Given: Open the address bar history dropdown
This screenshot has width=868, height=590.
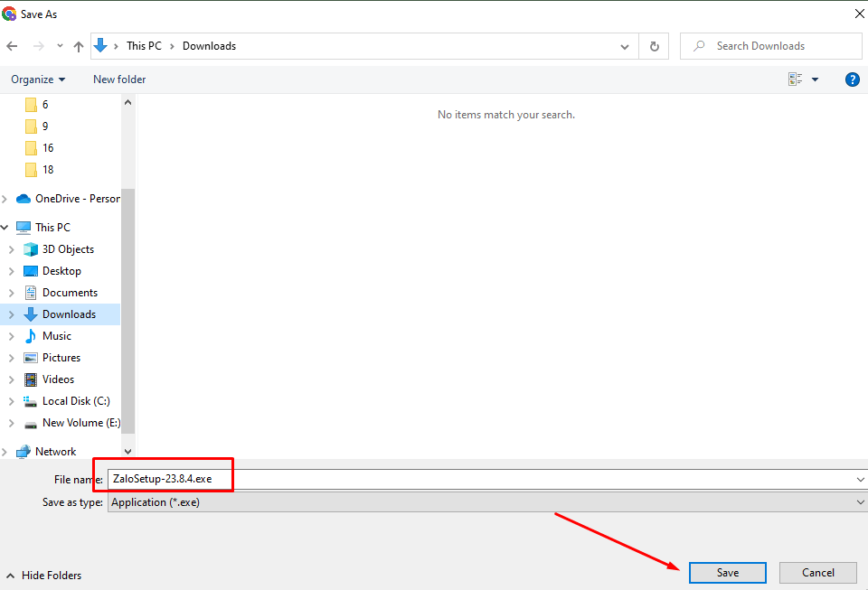Looking at the screenshot, I should coord(625,46).
